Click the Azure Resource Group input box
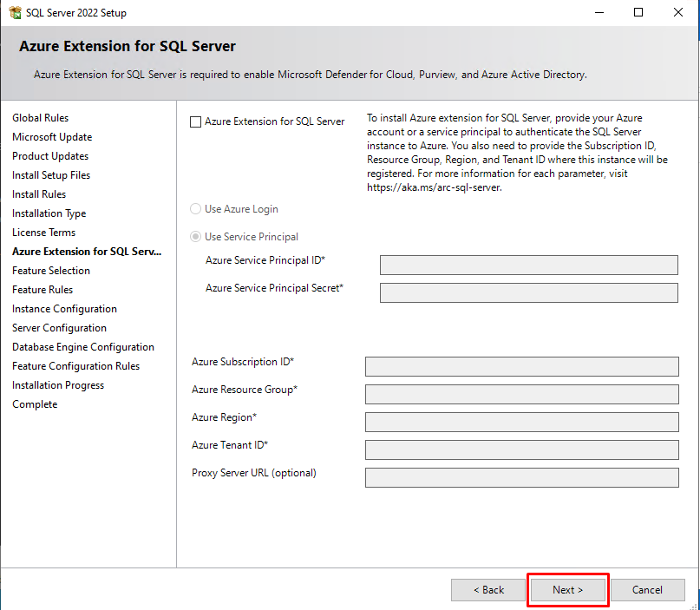Image resolution: width=700 pixels, height=610 pixels. [521, 394]
